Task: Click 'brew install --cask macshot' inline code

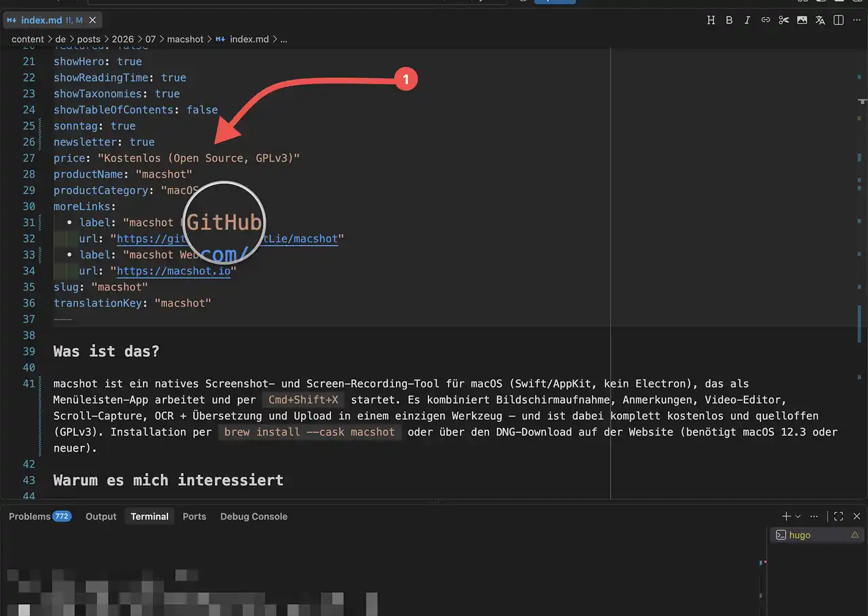Action: (x=309, y=432)
